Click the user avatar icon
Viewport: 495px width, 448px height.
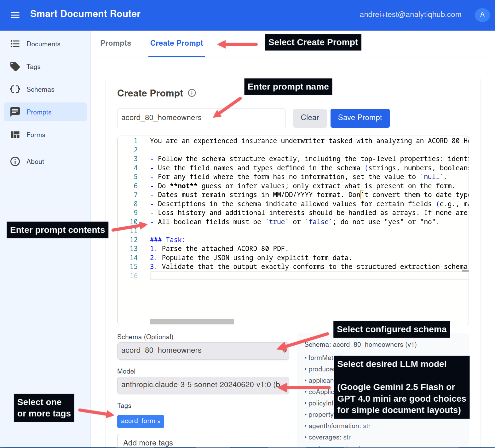point(482,15)
